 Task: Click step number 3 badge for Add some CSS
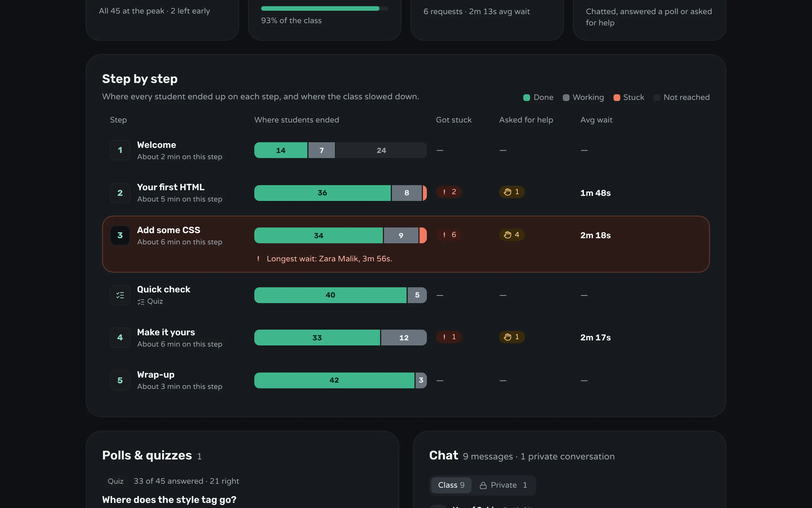(x=120, y=236)
